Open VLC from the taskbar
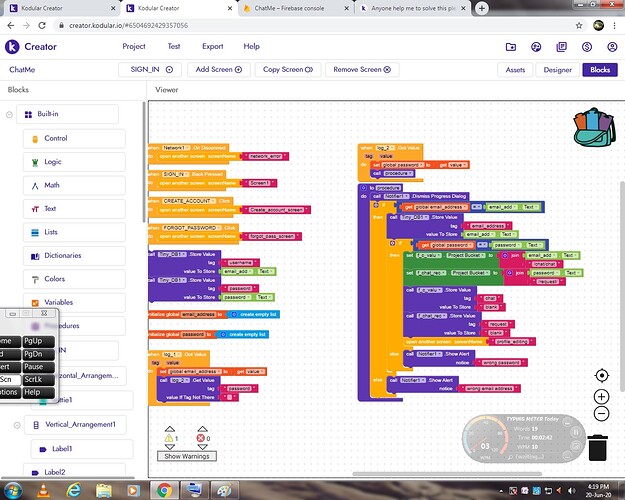 (x=43, y=490)
